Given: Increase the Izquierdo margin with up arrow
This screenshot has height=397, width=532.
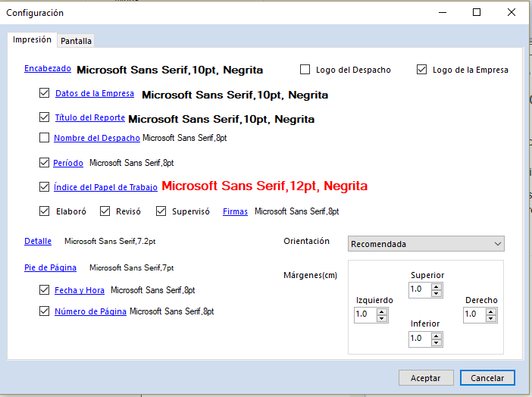Looking at the screenshot, I should (382, 311).
